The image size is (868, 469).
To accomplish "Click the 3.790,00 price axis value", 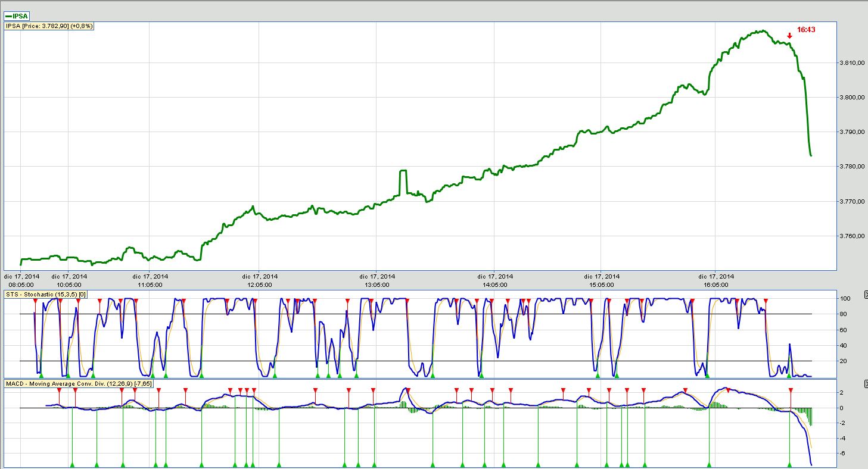I will click(x=852, y=132).
